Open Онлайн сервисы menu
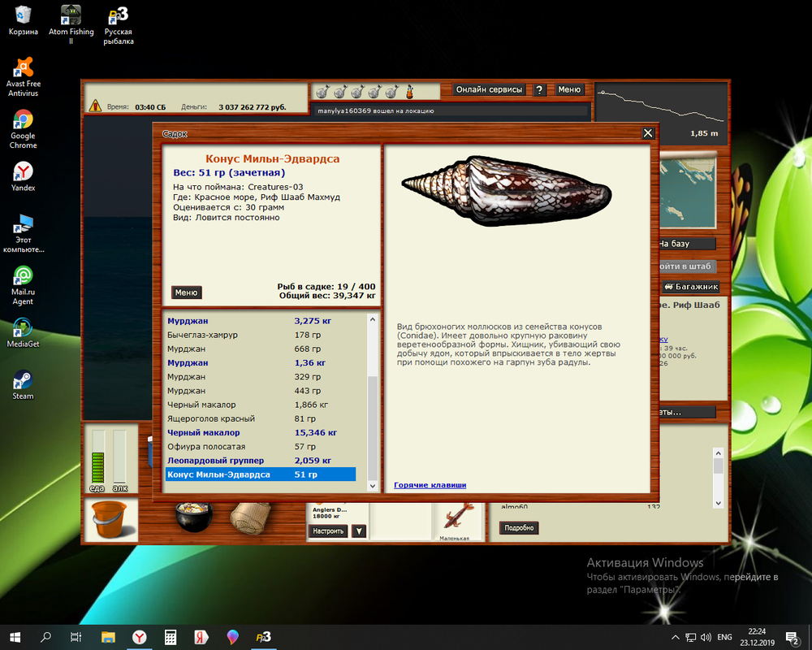The image size is (812, 650). (489, 89)
